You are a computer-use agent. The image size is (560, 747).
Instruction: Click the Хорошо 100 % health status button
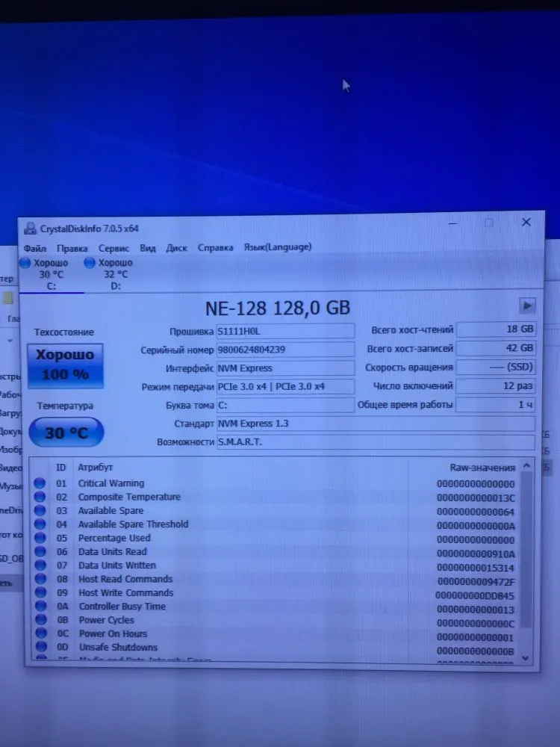pyautogui.click(x=65, y=365)
